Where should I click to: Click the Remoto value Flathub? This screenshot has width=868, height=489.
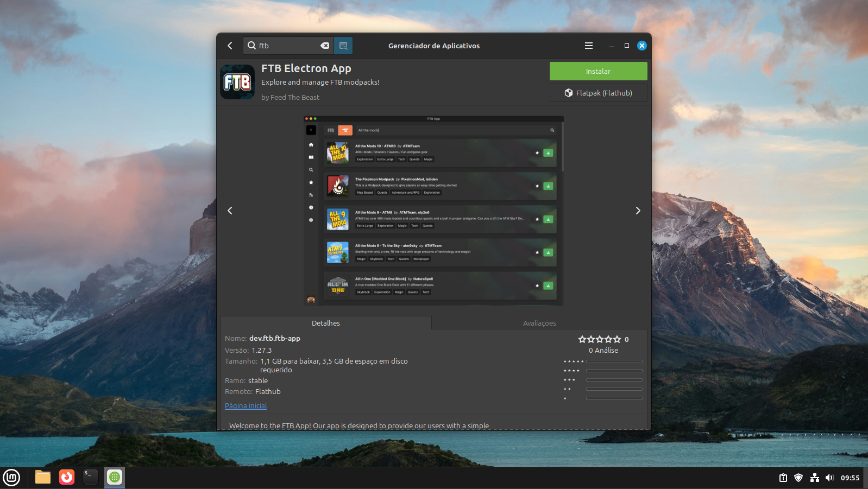click(x=268, y=391)
